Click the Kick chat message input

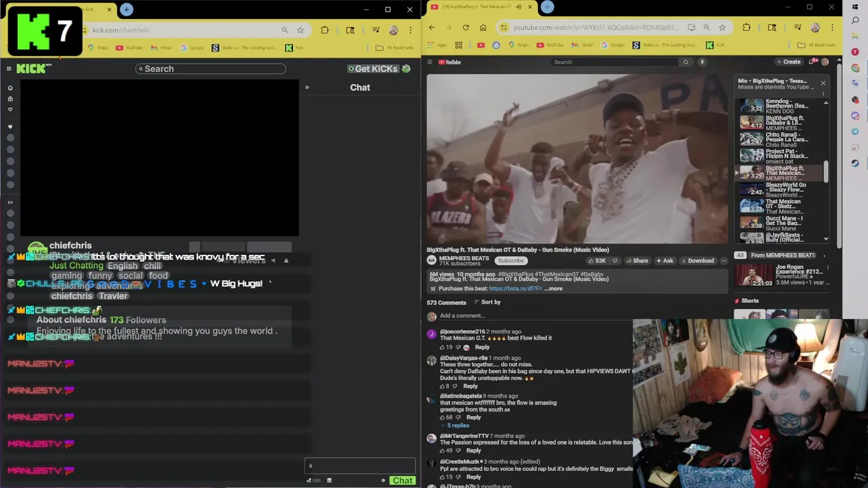tap(359, 466)
